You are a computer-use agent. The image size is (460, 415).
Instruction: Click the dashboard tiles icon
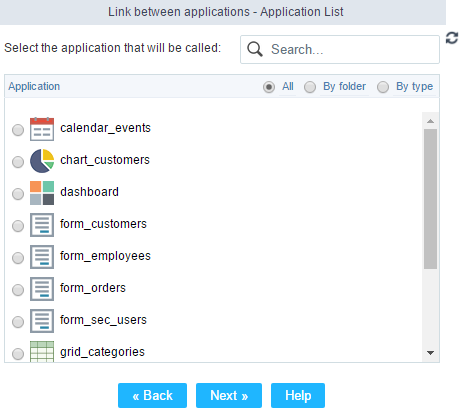pos(42,193)
